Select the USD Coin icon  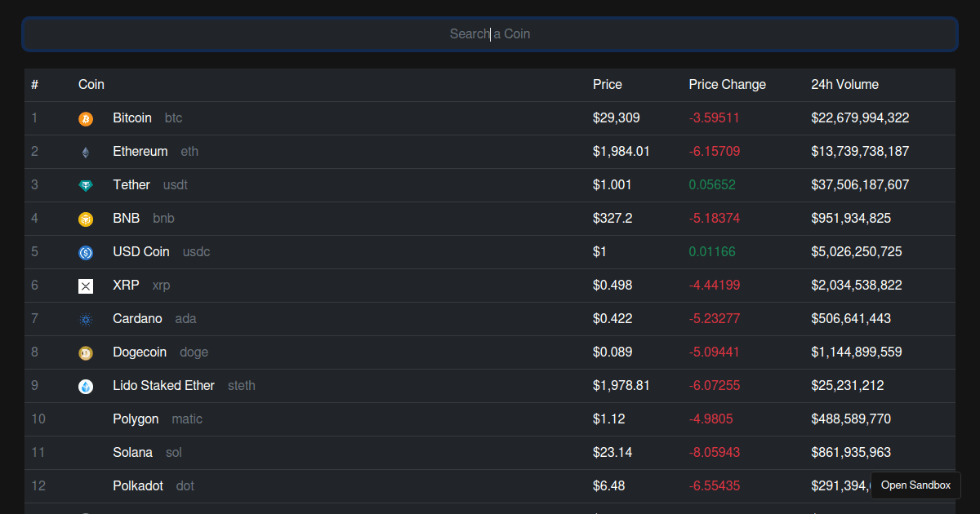tap(86, 253)
